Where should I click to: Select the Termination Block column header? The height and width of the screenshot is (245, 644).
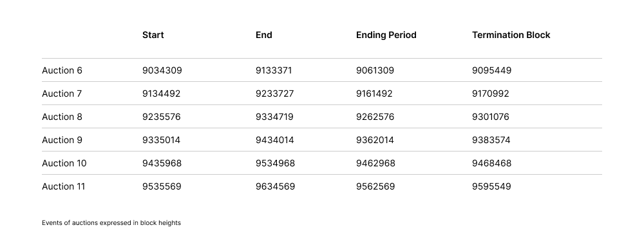click(511, 35)
